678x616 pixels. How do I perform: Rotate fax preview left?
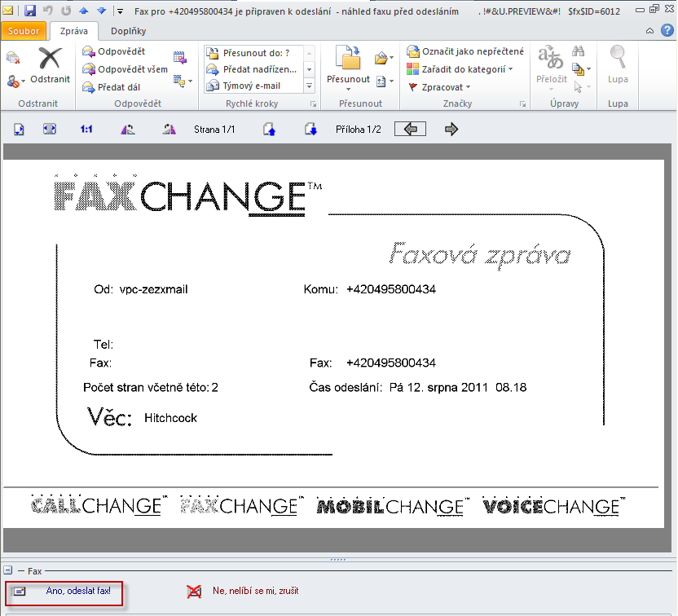[x=128, y=130]
